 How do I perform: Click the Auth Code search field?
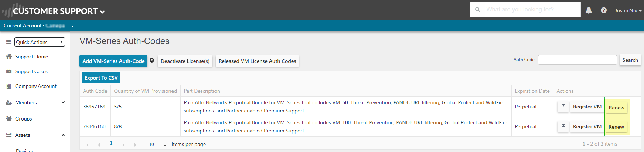(x=577, y=60)
